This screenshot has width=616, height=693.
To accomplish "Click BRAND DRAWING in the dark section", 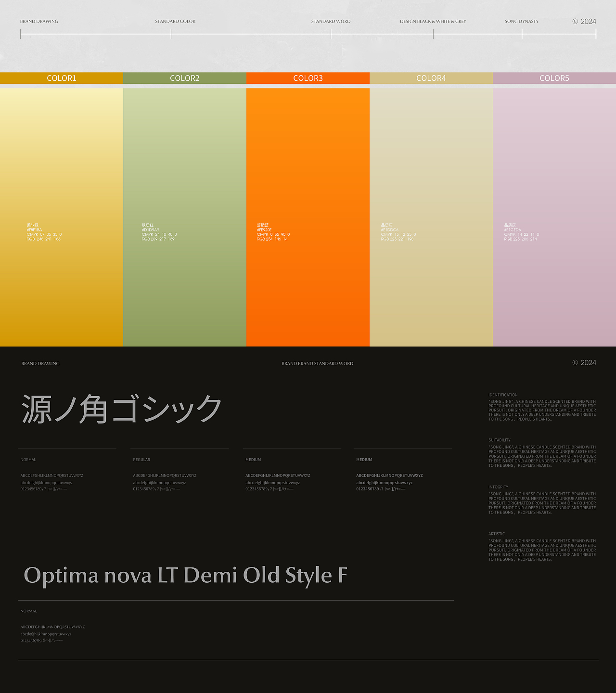I will (40, 363).
